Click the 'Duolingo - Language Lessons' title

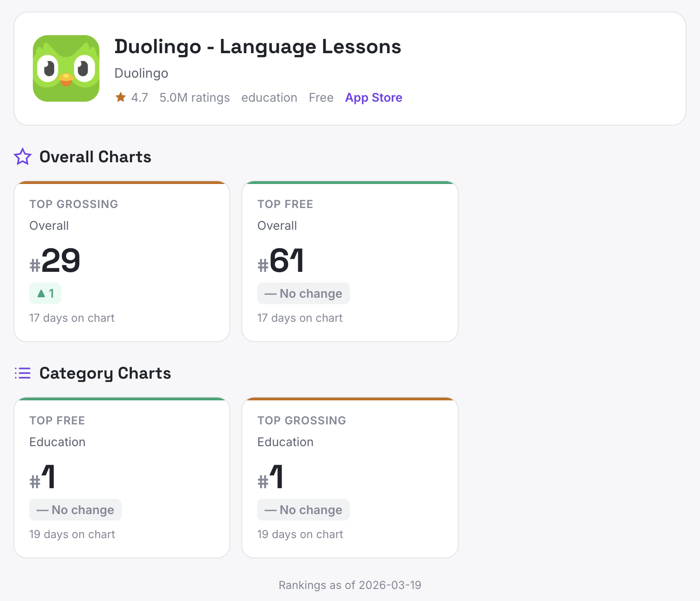click(x=258, y=47)
